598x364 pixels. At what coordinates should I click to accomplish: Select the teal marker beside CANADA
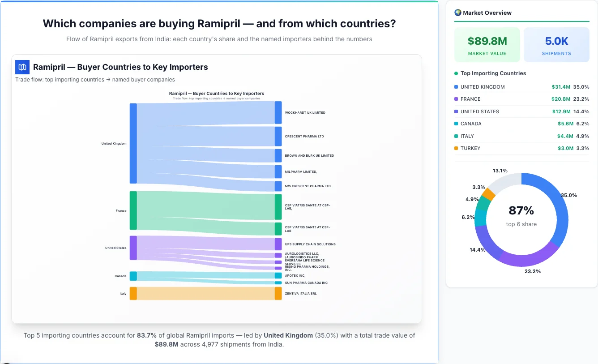coord(455,124)
